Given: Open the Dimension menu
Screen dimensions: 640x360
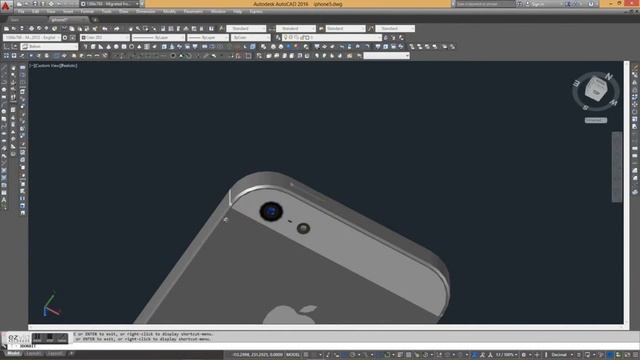Looking at the screenshot, I should tap(145, 12).
